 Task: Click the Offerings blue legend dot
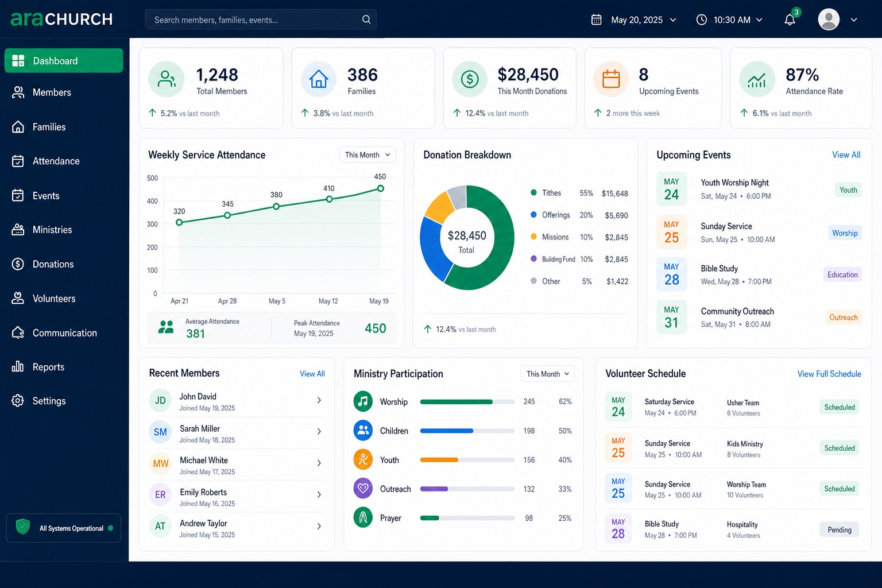click(533, 215)
